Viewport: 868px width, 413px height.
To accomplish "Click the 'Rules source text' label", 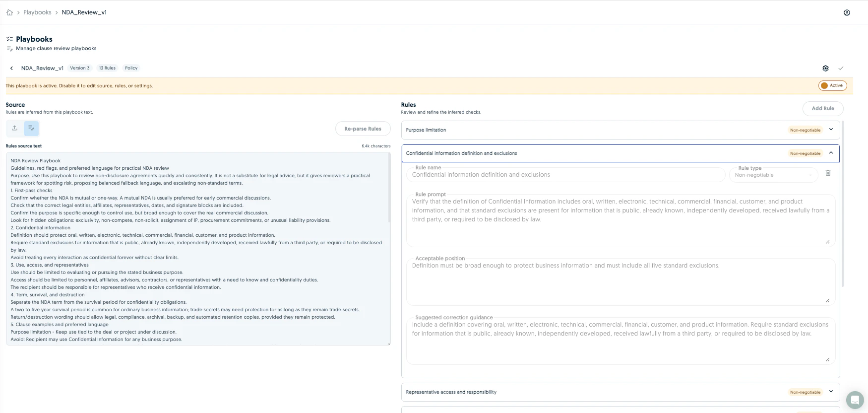I will tap(24, 146).
